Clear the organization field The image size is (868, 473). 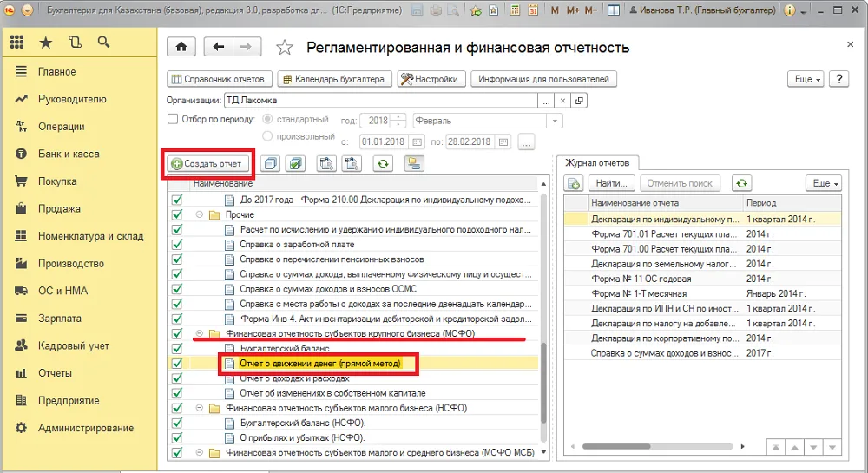562,100
